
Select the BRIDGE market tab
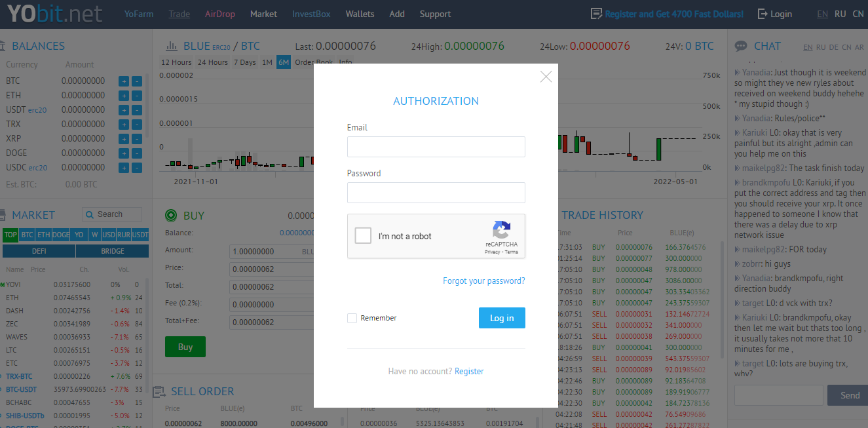pyautogui.click(x=113, y=251)
